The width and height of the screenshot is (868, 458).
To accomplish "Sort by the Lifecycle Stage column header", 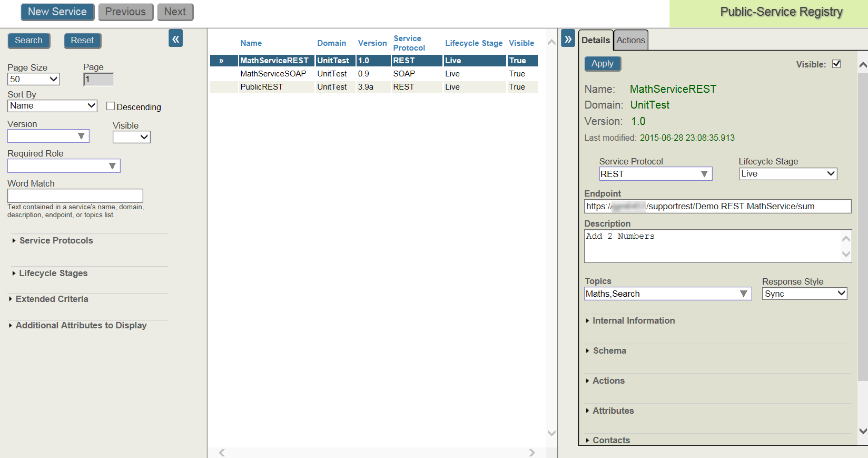I will click(x=474, y=43).
